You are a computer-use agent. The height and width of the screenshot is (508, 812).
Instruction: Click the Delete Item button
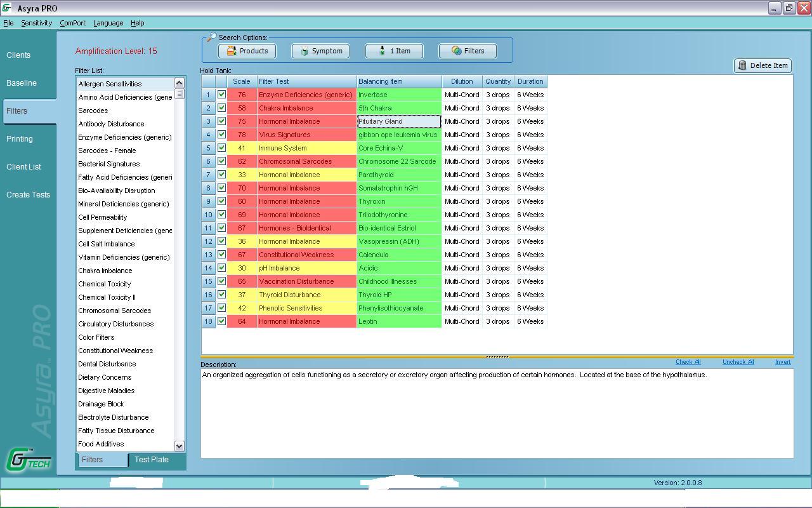[763, 65]
